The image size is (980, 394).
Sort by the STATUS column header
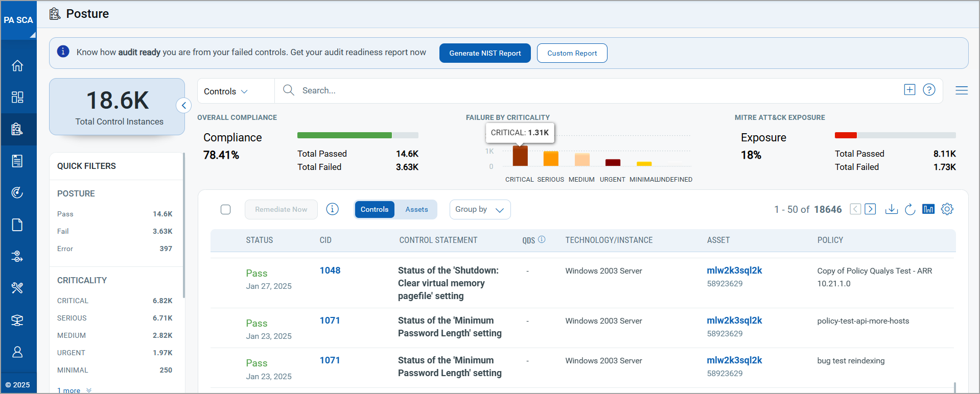click(260, 240)
